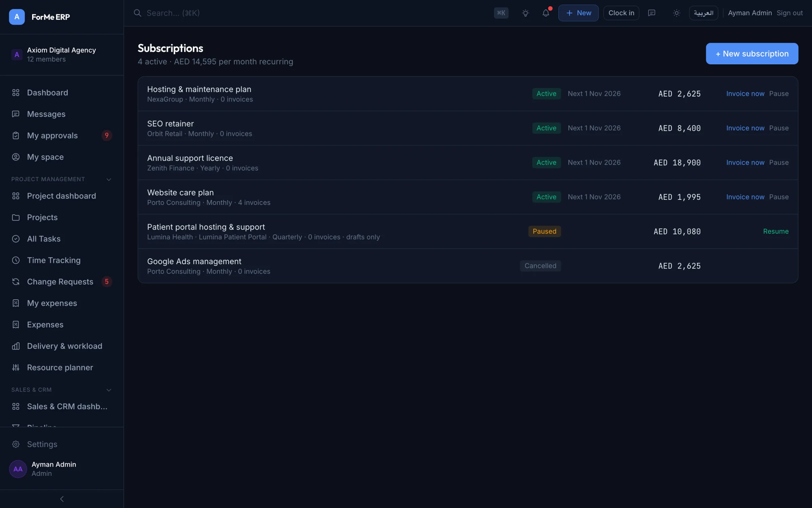Click the Paused status badge
The image size is (812, 508).
click(x=544, y=231)
